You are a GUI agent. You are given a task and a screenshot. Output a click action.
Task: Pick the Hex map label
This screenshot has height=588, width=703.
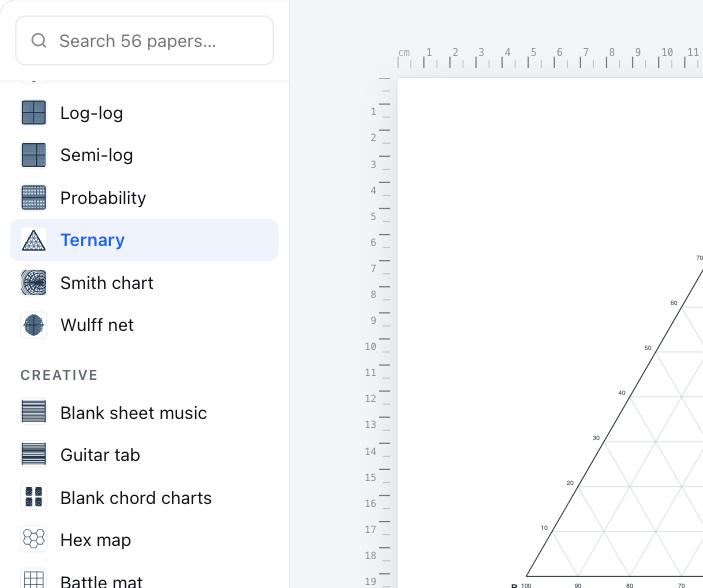pos(95,540)
